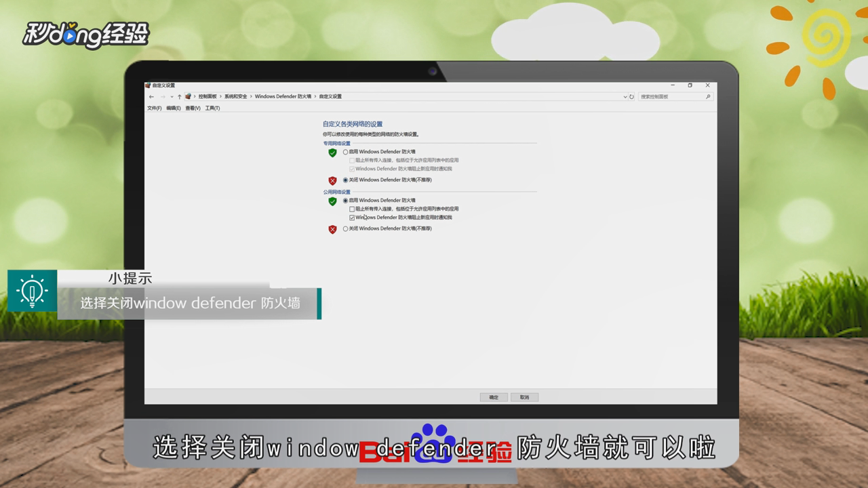Go back using the back arrow
The width and height of the screenshot is (868, 488).
(x=151, y=97)
